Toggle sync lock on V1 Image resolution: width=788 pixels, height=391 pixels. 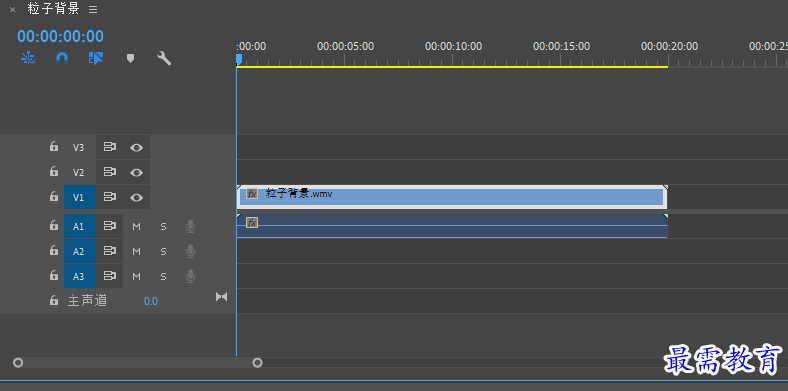[x=110, y=197]
